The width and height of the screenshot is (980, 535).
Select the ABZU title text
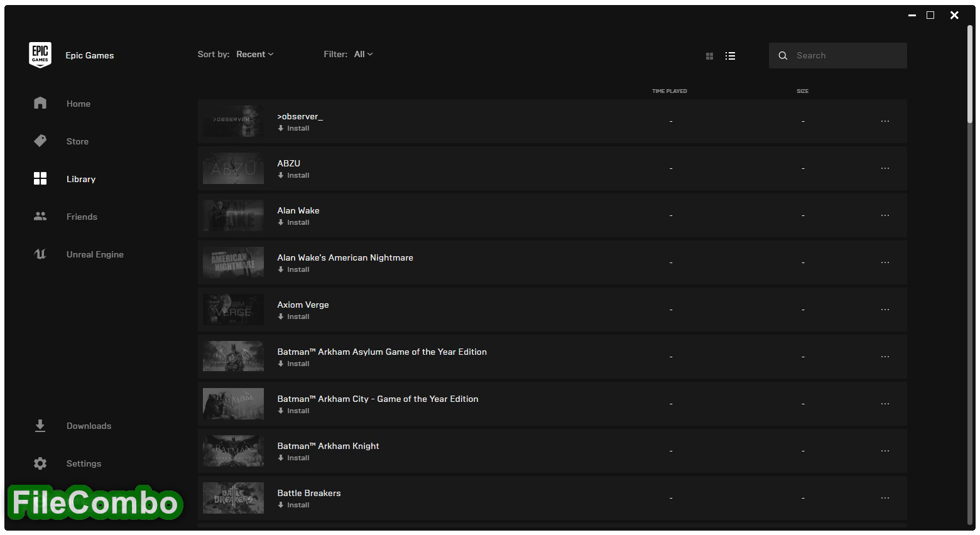click(x=289, y=163)
